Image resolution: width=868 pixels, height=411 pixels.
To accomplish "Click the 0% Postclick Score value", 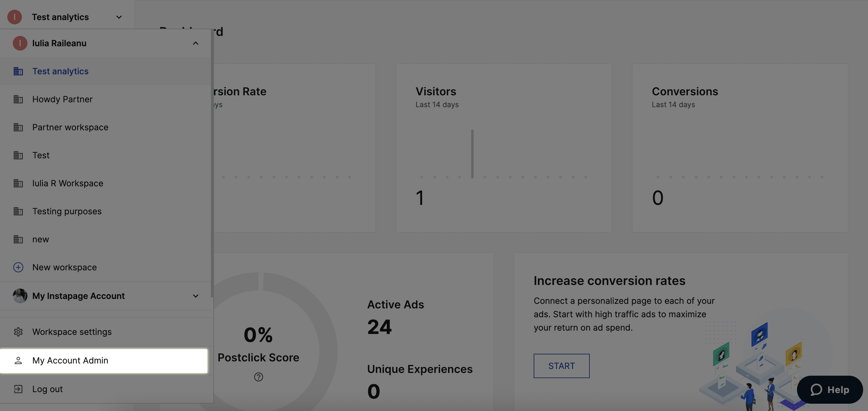I will coord(258,335).
